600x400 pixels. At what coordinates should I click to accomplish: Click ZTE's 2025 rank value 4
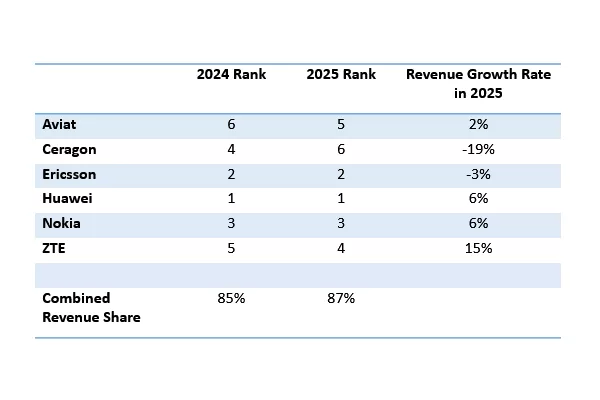(x=341, y=248)
